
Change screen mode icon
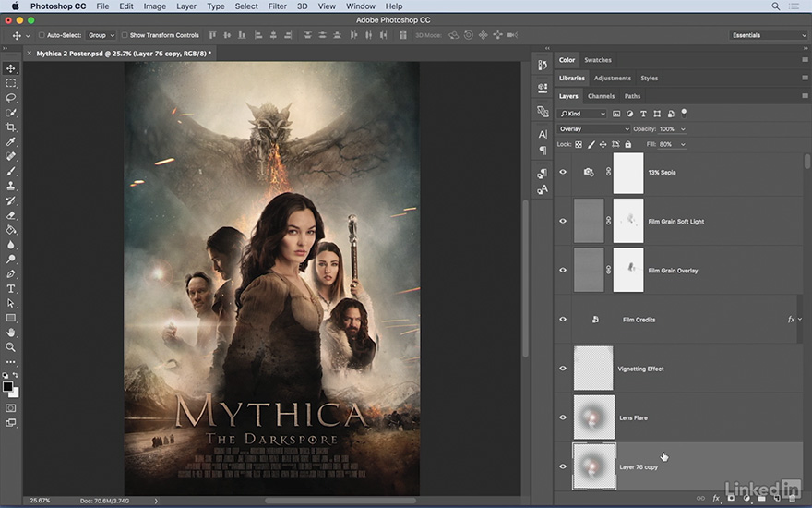[10, 422]
